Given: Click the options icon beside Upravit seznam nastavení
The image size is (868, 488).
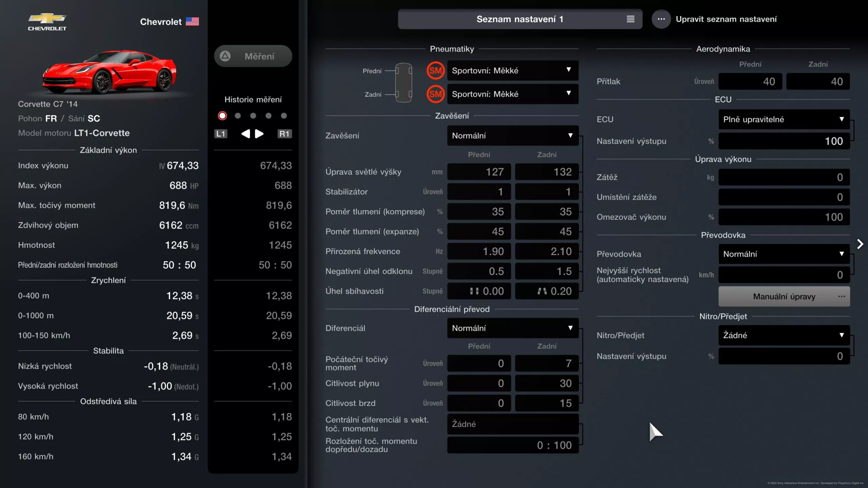Looking at the screenshot, I should pyautogui.click(x=661, y=19).
